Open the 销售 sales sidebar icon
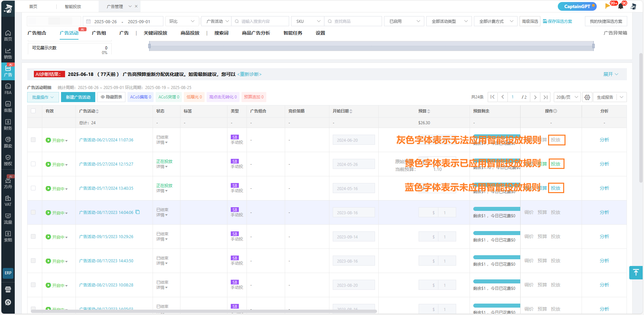644x315 pixels. 8,53
